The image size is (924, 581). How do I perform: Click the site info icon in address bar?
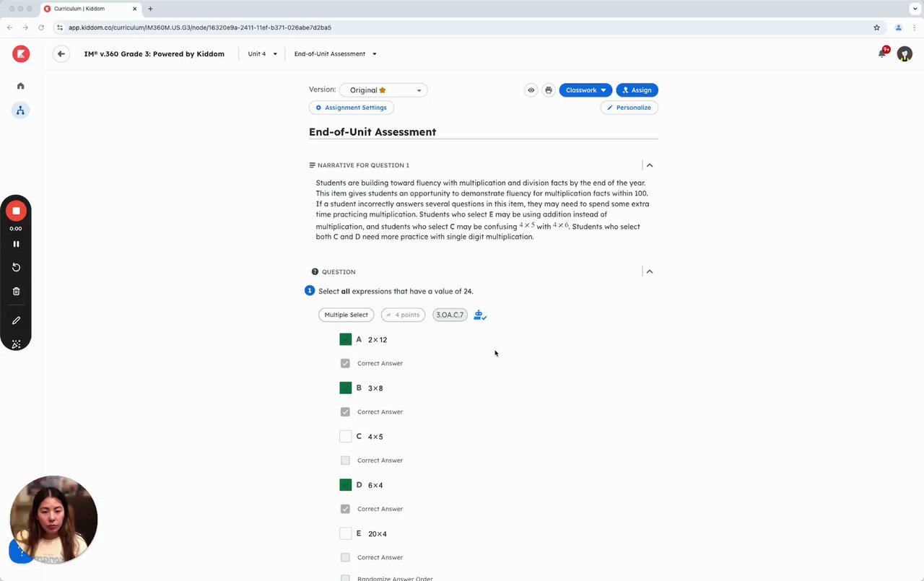pyautogui.click(x=60, y=27)
